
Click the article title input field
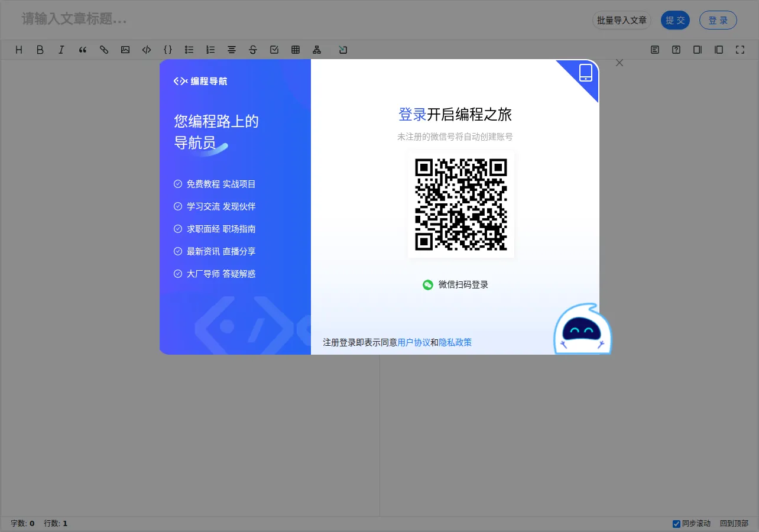tap(301, 19)
